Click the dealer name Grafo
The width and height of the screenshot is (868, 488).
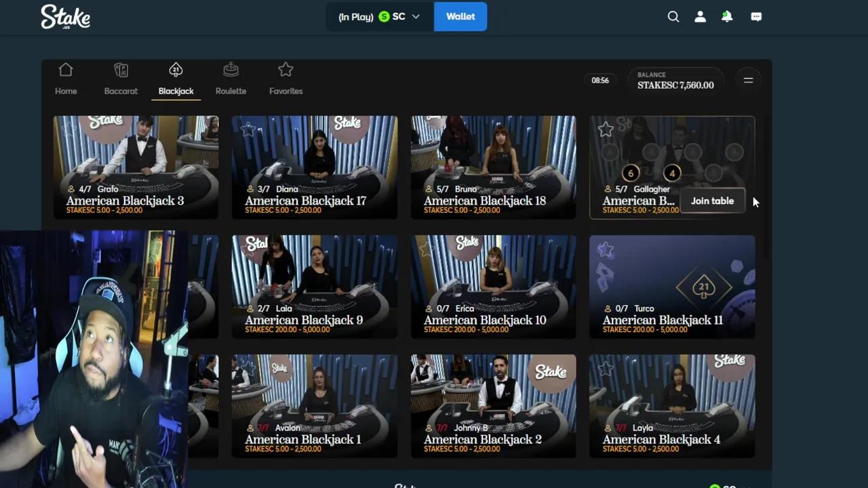coord(108,189)
